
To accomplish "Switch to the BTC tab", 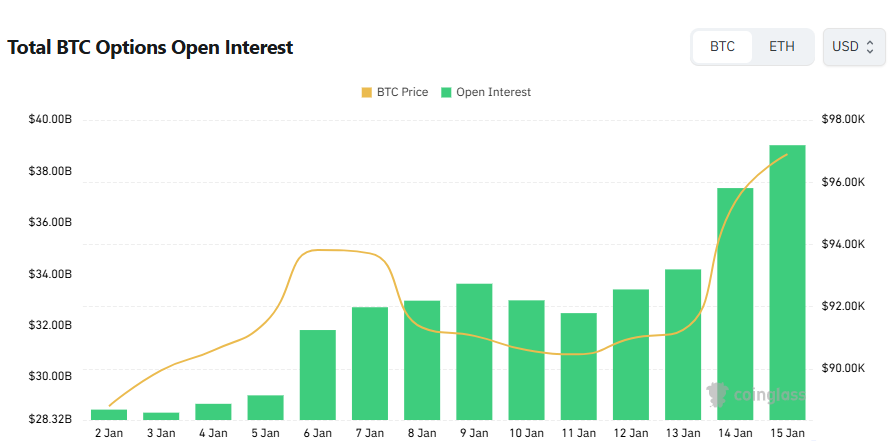I will pyautogui.click(x=722, y=47).
